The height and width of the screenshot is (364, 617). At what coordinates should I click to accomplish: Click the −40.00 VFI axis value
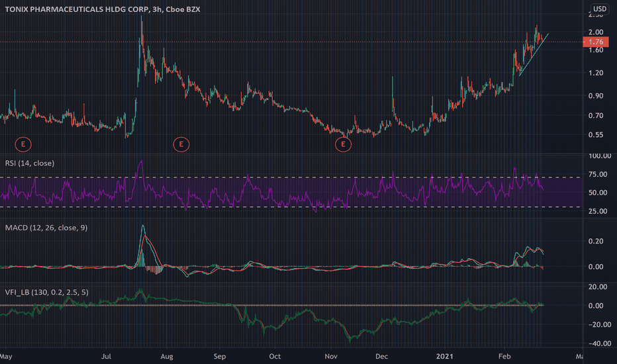pos(600,343)
